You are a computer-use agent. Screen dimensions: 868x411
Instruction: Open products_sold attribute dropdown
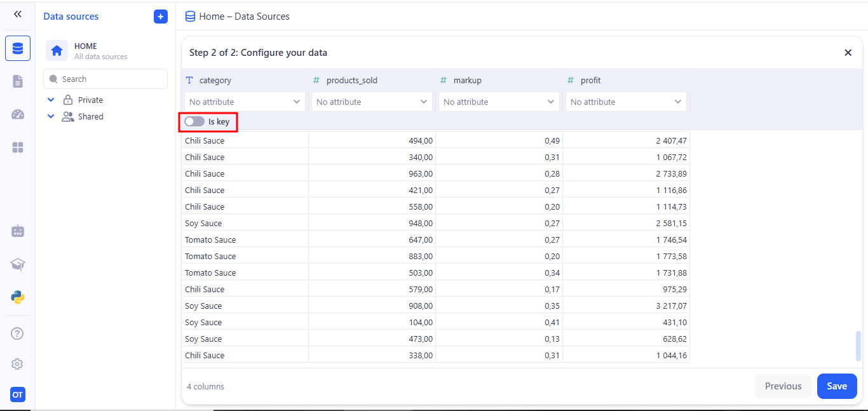click(372, 102)
